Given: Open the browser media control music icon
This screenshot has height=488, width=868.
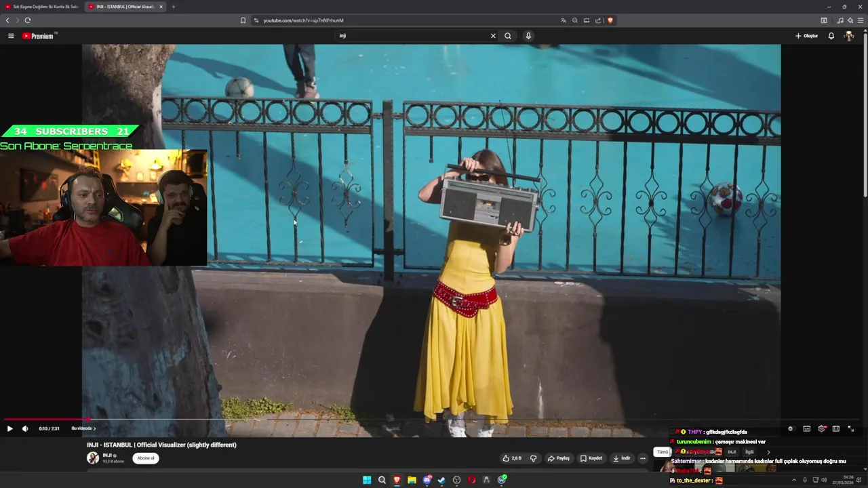Looking at the screenshot, I should (840, 20).
